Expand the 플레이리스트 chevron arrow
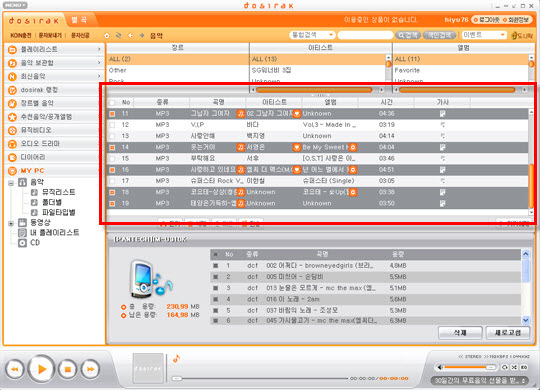 (x=99, y=50)
